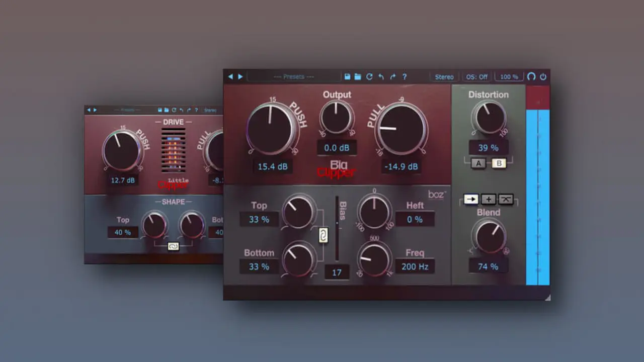Click Little Clipper DRIVE meter display
644x362 pixels.
[173, 150]
